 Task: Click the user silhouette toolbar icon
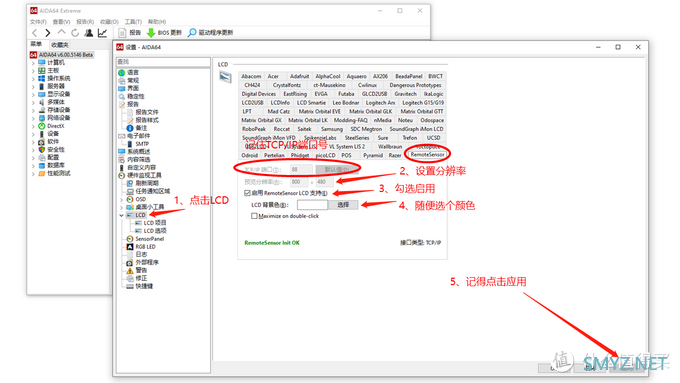coord(89,33)
